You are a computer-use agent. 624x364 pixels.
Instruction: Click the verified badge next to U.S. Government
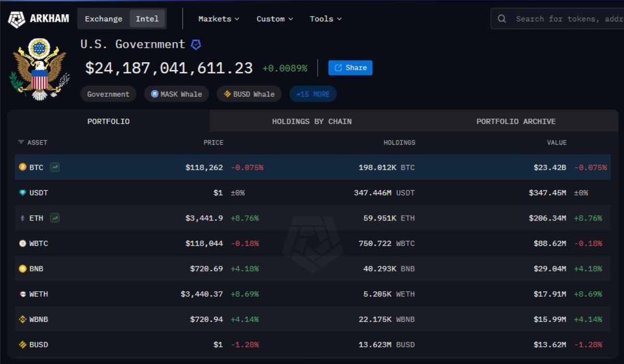coord(196,45)
